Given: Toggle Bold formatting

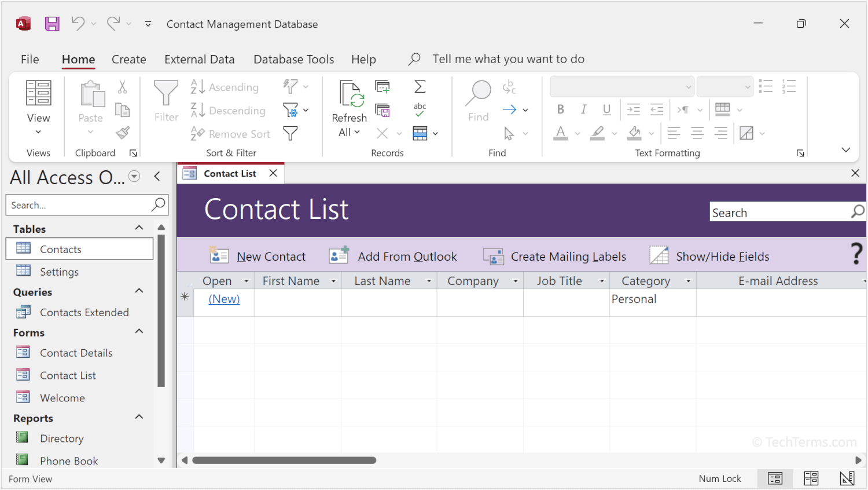Looking at the screenshot, I should click(x=561, y=109).
